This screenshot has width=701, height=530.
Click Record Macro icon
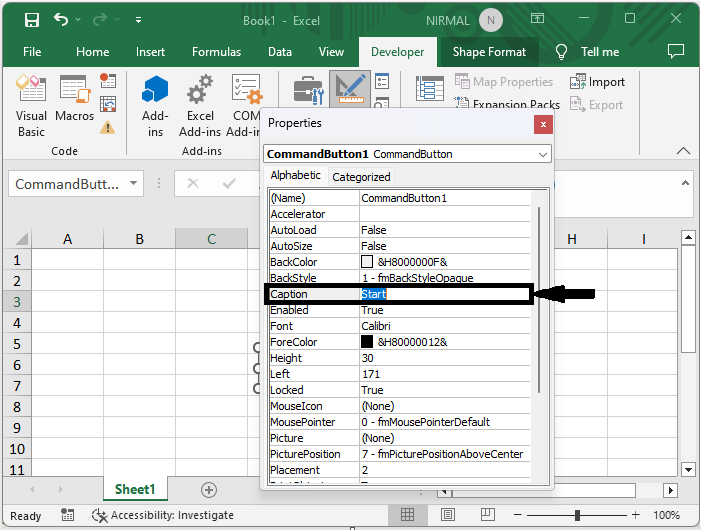(108, 81)
